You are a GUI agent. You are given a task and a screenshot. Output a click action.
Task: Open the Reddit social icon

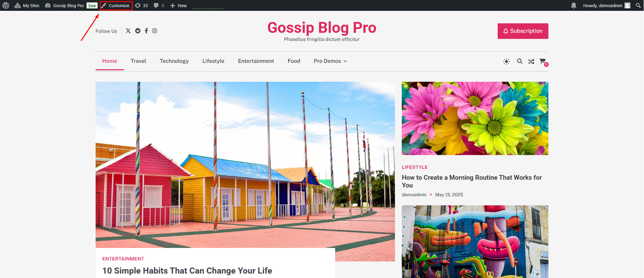(x=138, y=31)
